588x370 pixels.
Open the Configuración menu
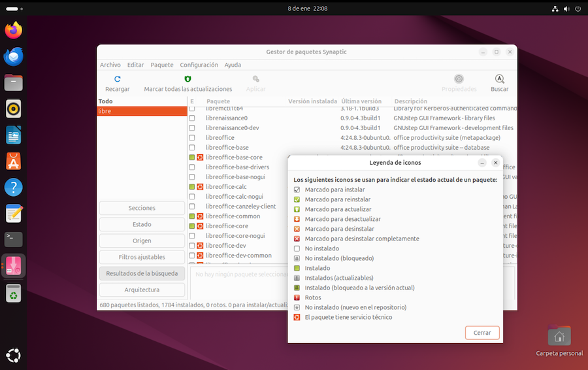point(199,65)
